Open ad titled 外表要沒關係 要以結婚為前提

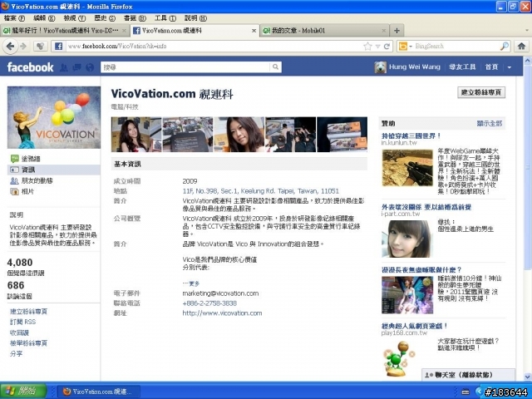pos(426,207)
